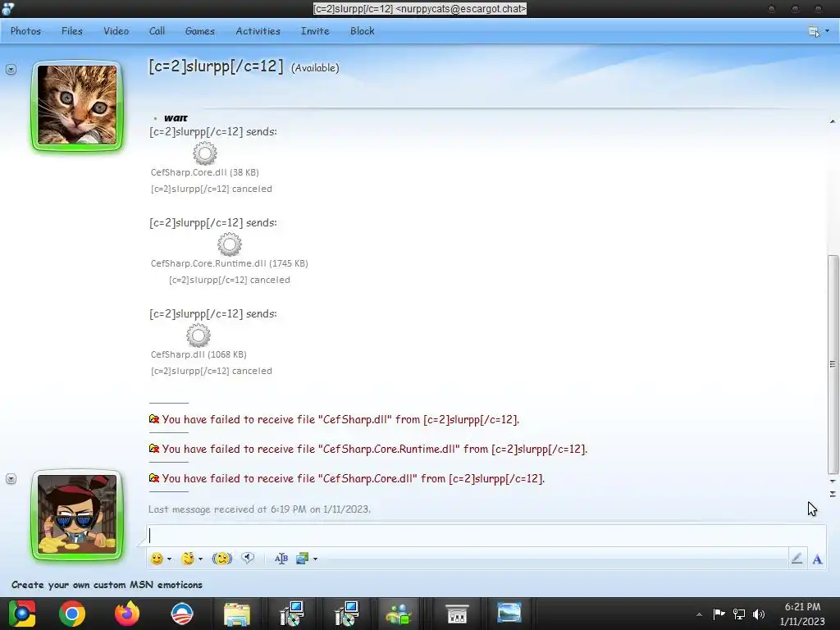The width and height of the screenshot is (840, 630).
Task: Click the Video menu item
Action: [116, 31]
